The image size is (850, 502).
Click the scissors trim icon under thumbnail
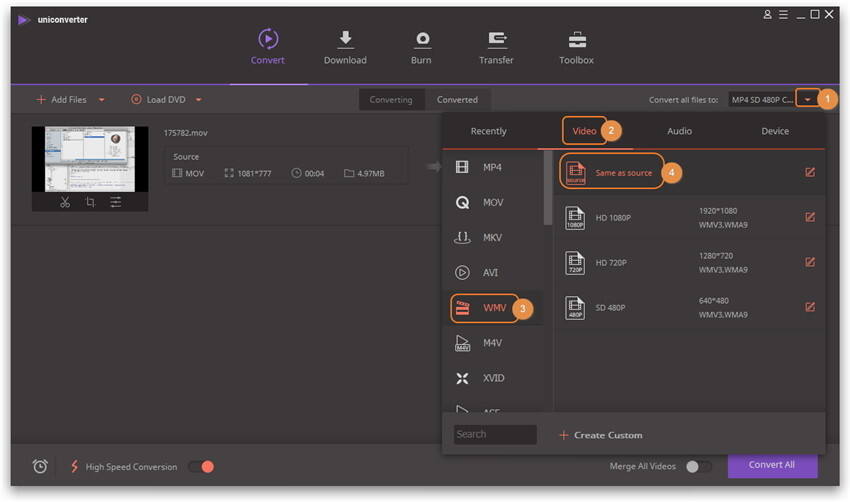pos(65,202)
